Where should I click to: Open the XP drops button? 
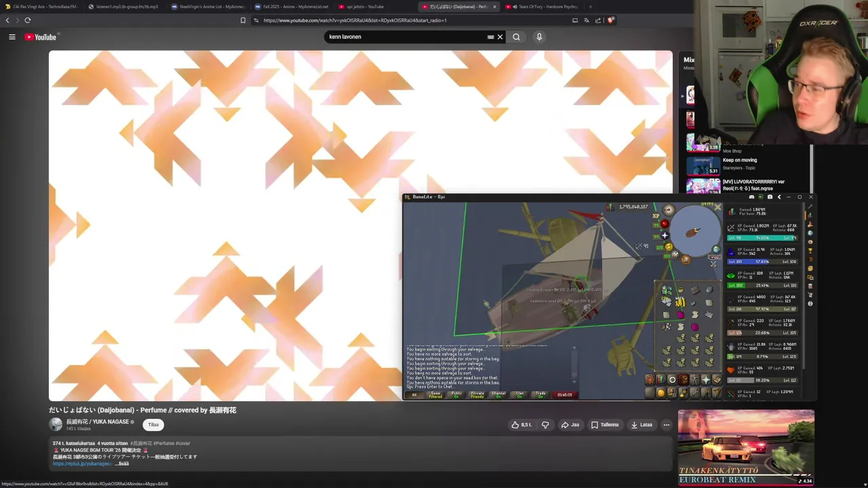coord(656,216)
